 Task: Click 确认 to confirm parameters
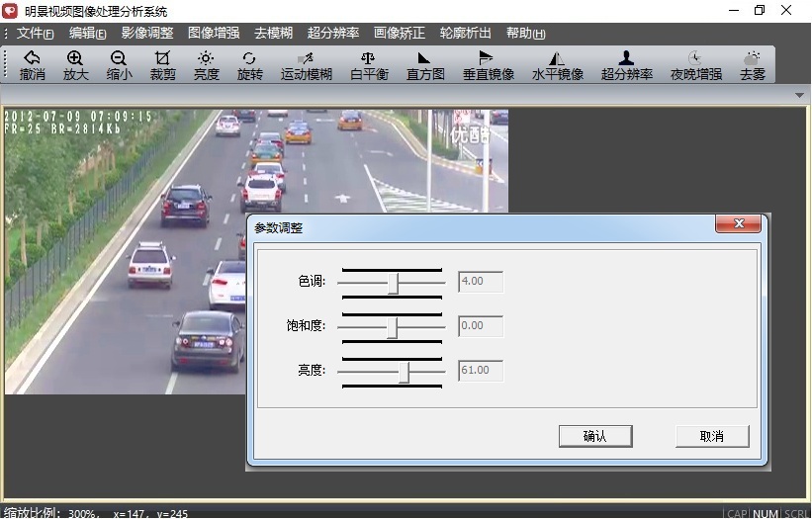[594, 436]
